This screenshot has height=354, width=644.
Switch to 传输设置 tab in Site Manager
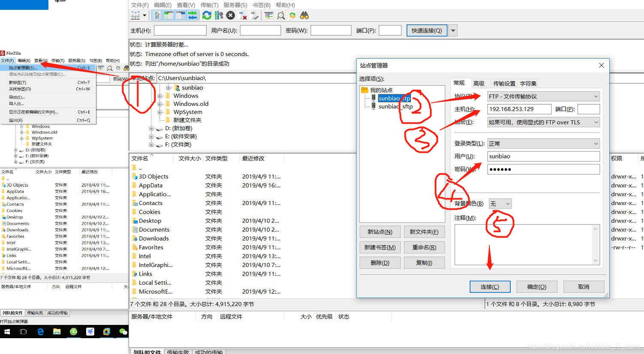(504, 83)
